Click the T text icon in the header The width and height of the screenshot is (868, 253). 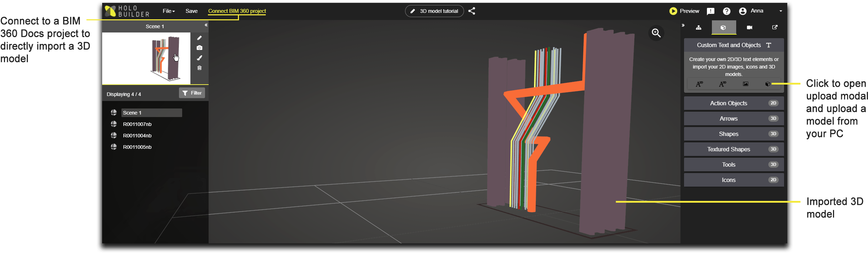[769, 45]
